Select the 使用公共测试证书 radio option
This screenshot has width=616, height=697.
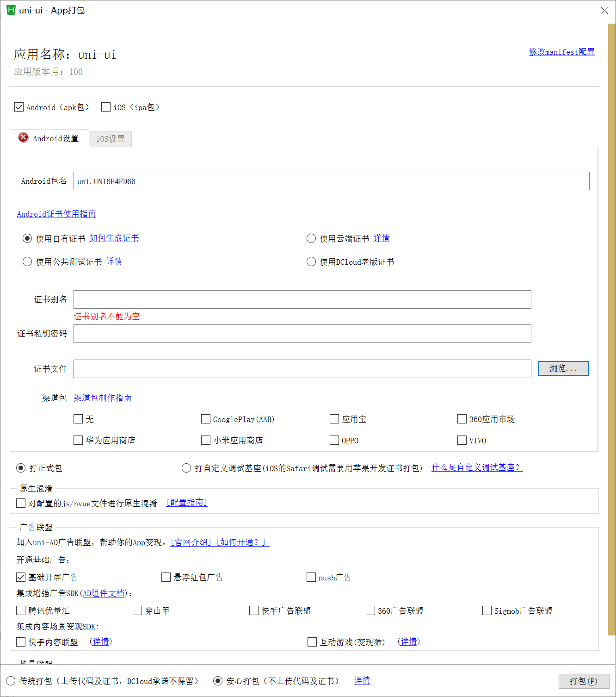pyautogui.click(x=27, y=262)
